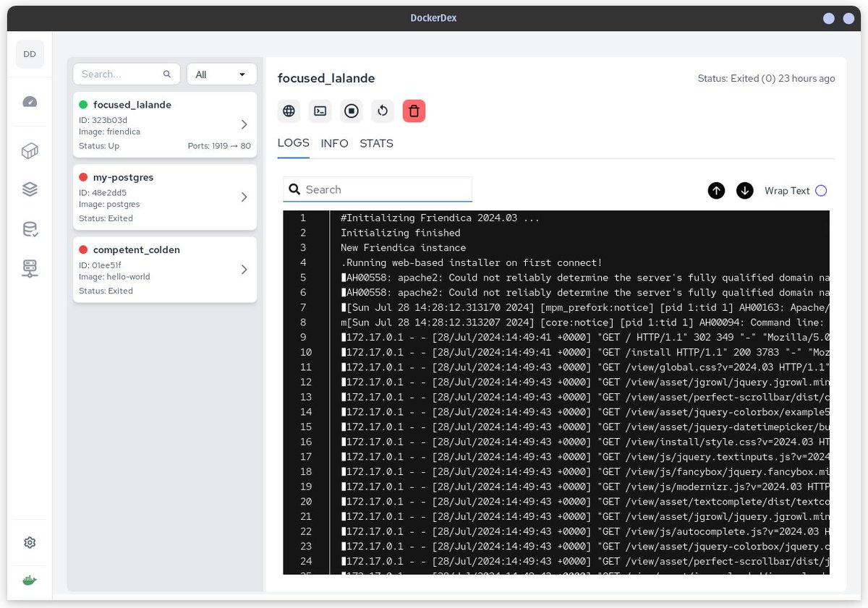Delete the container via red trash icon

pos(414,111)
